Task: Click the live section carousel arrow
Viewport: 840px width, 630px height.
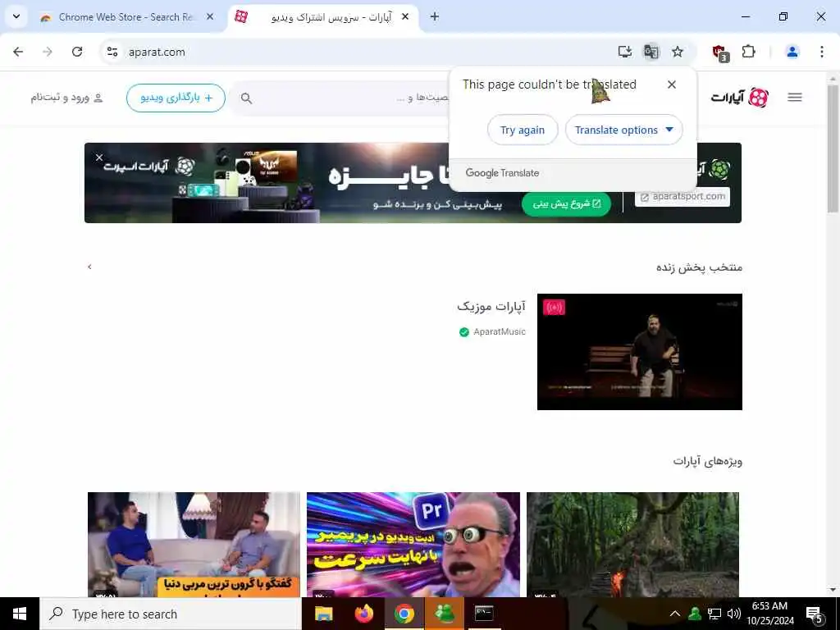Action: coord(89,267)
